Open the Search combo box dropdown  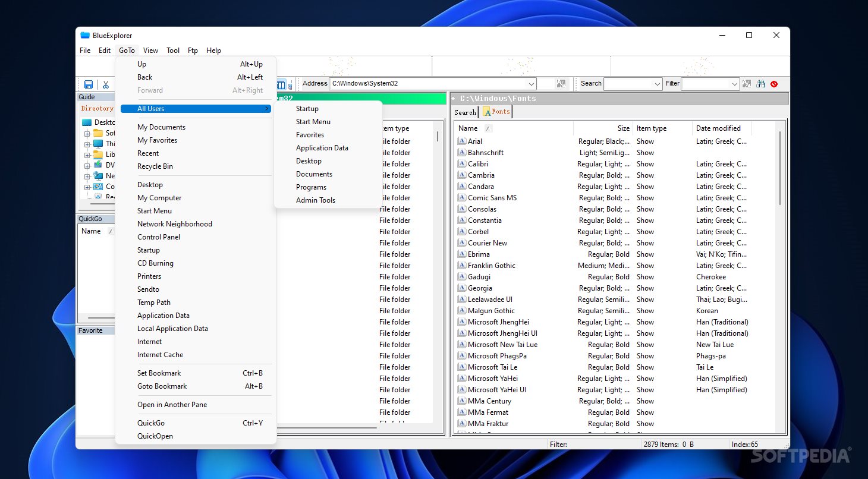click(657, 84)
